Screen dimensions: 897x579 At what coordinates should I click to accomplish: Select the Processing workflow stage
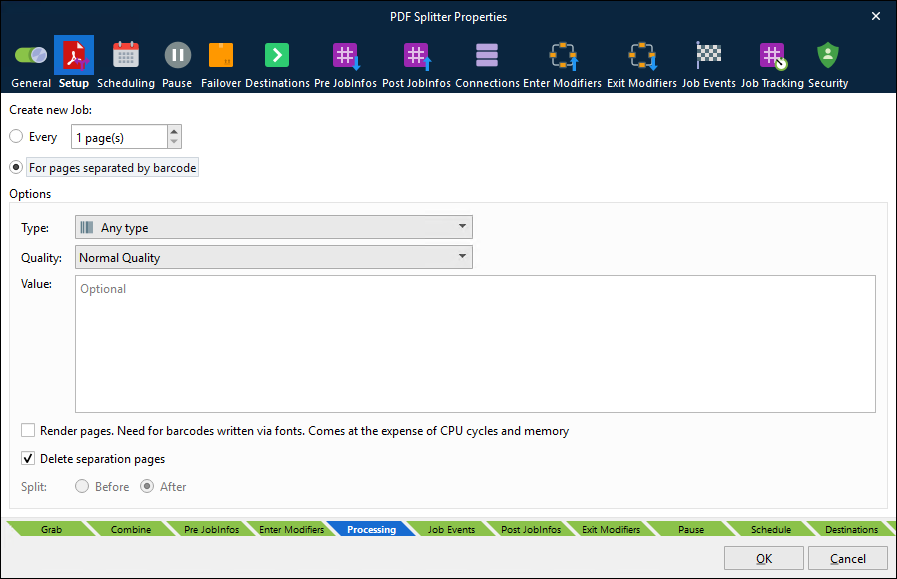pos(371,529)
